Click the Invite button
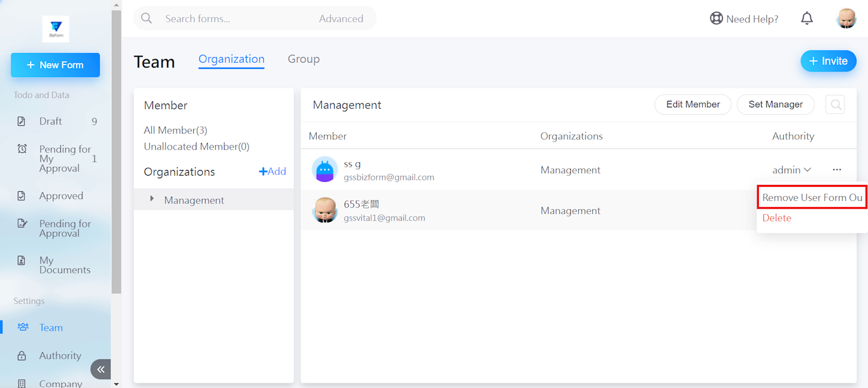This screenshot has height=388, width=868. tap(828, 61)
